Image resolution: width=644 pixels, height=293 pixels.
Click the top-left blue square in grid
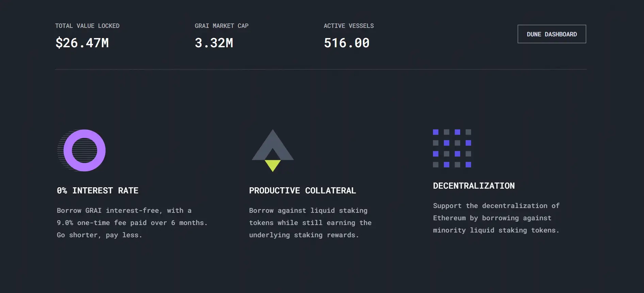(x=436, y=132)
